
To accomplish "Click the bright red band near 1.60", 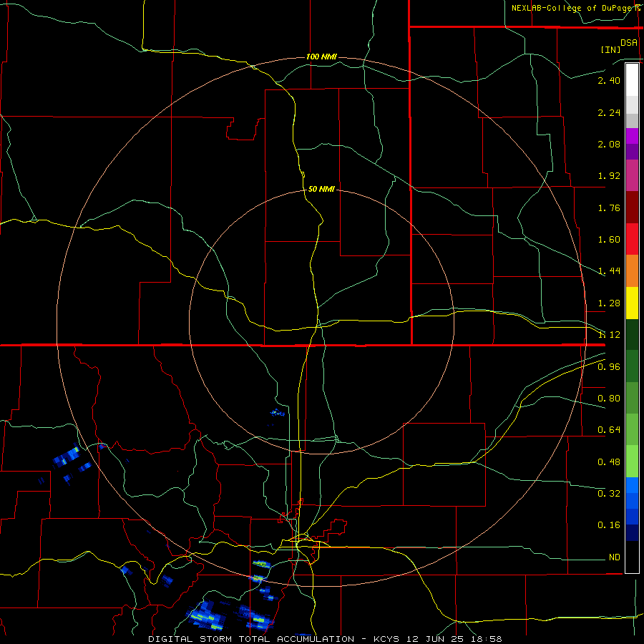I will 632,239.
